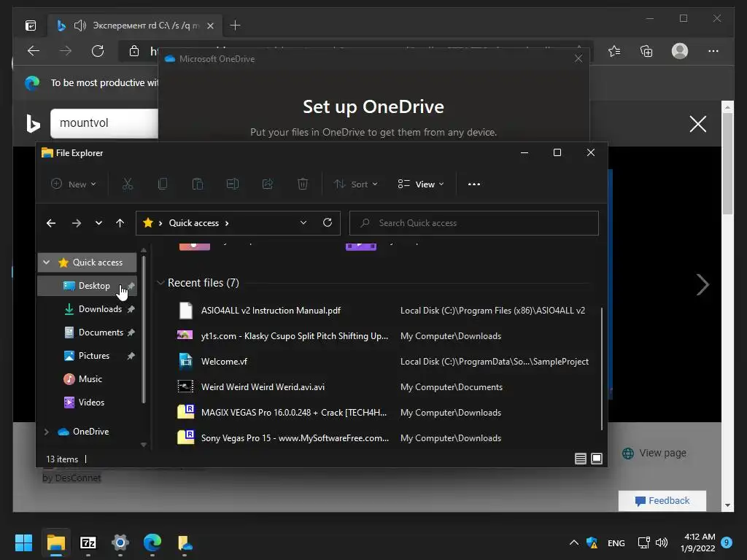Click the mountvol Bing search box

(104, 122)
